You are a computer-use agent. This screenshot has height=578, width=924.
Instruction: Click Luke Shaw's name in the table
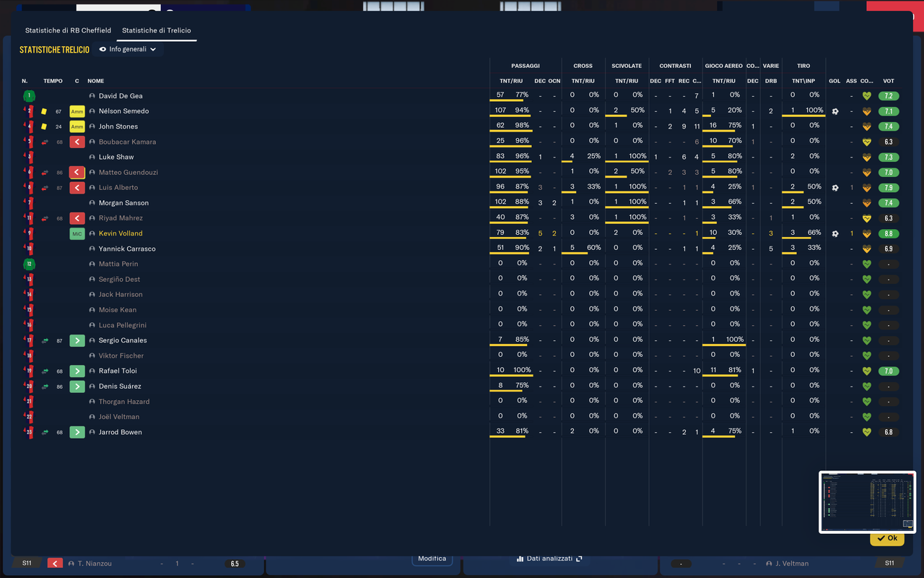pyautogui.click(x=116, y=158)
